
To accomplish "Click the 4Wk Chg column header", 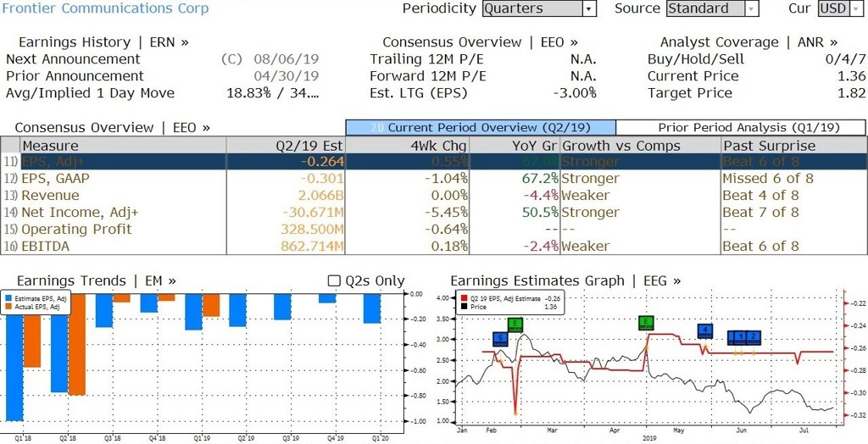I will click(x=407, y=146).
